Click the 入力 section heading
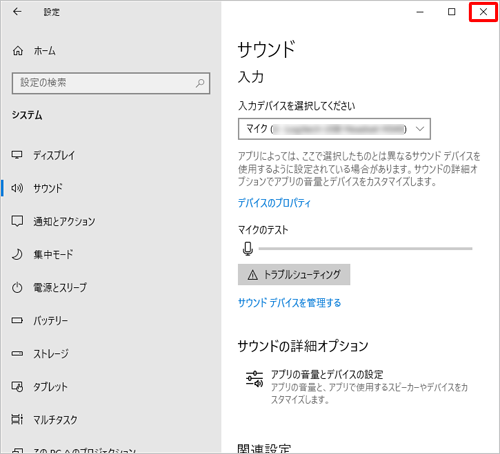The image size is (500, 454). [251, 77]
